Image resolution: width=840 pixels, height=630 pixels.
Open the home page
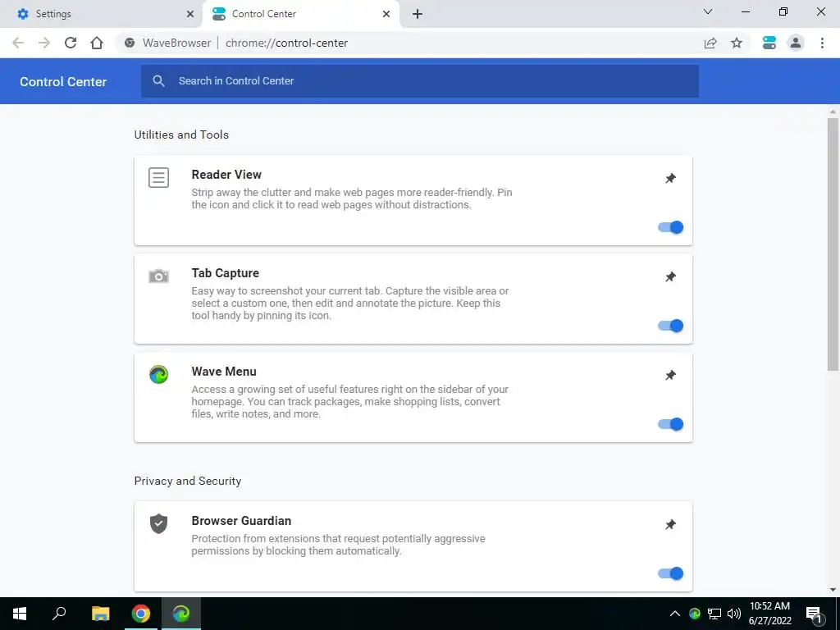tap(97, 43)
